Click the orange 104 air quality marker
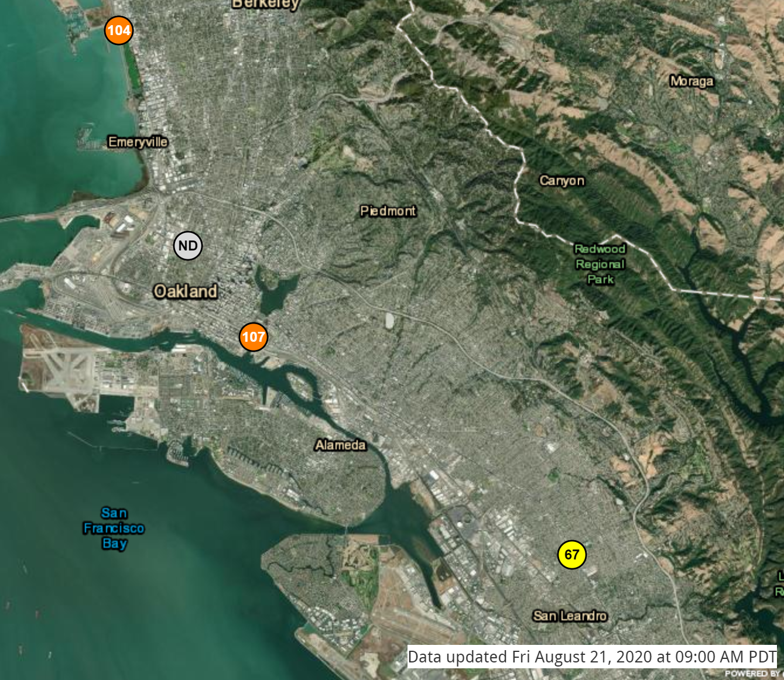Screen dimensions: 784x680 click(119, 30)
